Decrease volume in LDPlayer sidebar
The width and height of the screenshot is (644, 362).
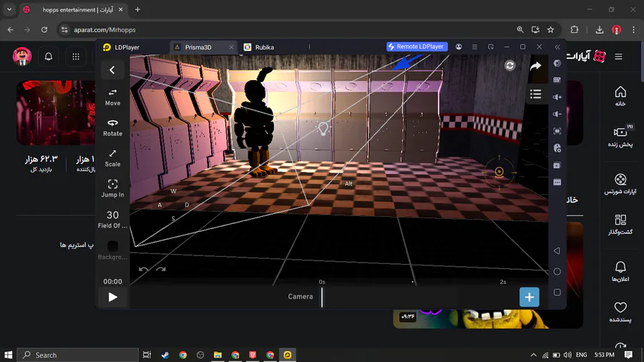coord(557,114)
